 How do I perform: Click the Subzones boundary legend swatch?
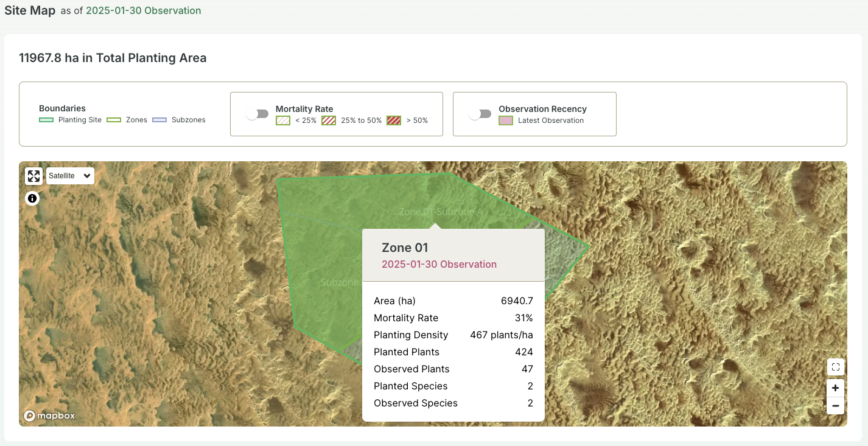[x=159, y=120]
